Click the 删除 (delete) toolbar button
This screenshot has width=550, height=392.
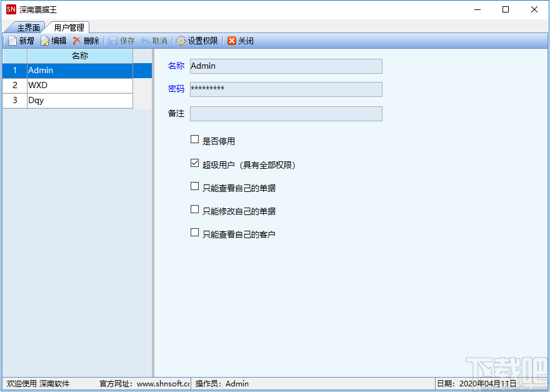tap(86, 41)
